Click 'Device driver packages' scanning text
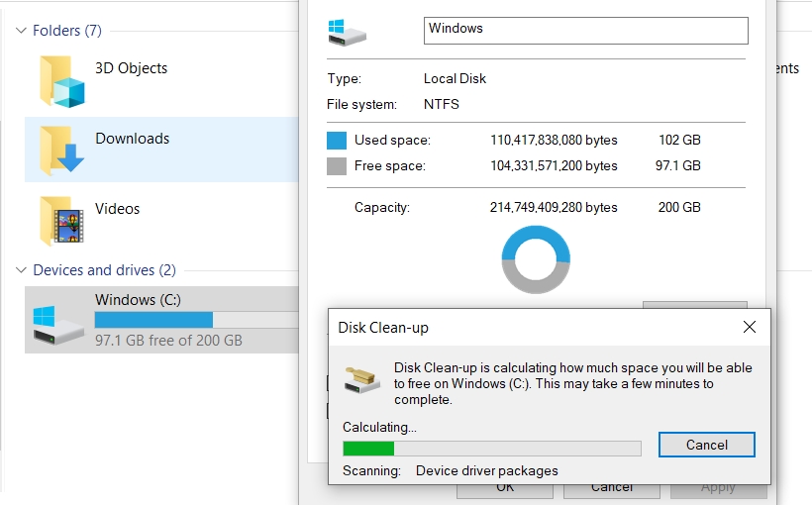 point(487,470)
